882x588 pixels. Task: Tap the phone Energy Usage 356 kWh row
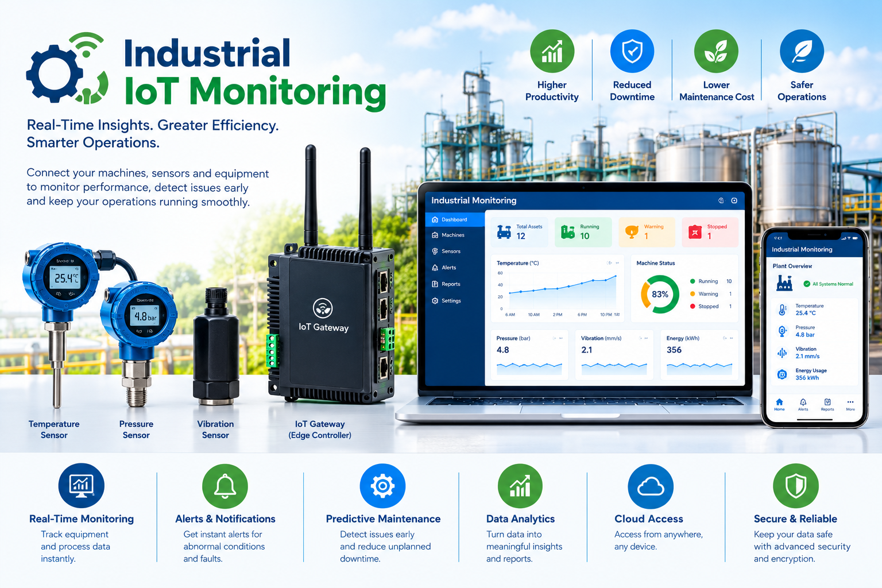[x=814, y=374]
